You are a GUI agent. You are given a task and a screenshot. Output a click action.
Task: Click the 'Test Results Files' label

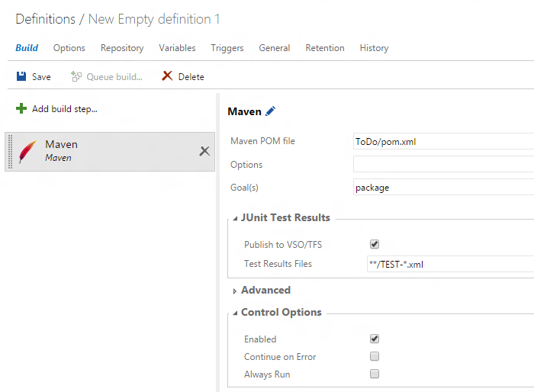(x=278, y=264)
